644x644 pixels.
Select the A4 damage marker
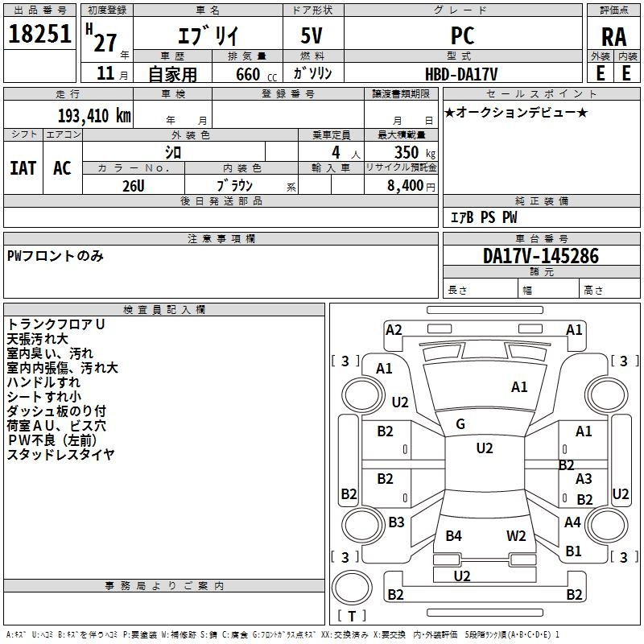(572, 522)
